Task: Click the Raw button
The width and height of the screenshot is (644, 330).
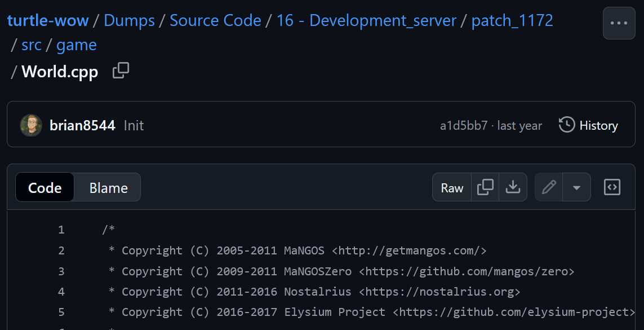Action: (452, 188)
